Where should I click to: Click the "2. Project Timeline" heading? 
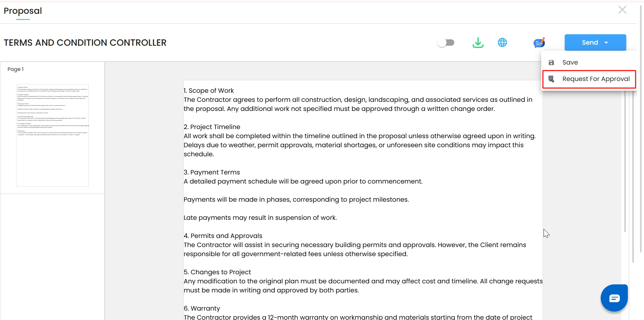point(212,127)
